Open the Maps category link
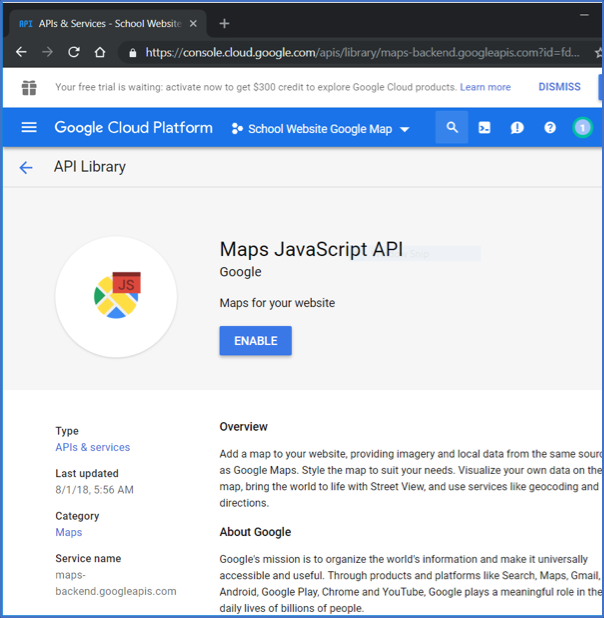 click(x=68, y=532)
